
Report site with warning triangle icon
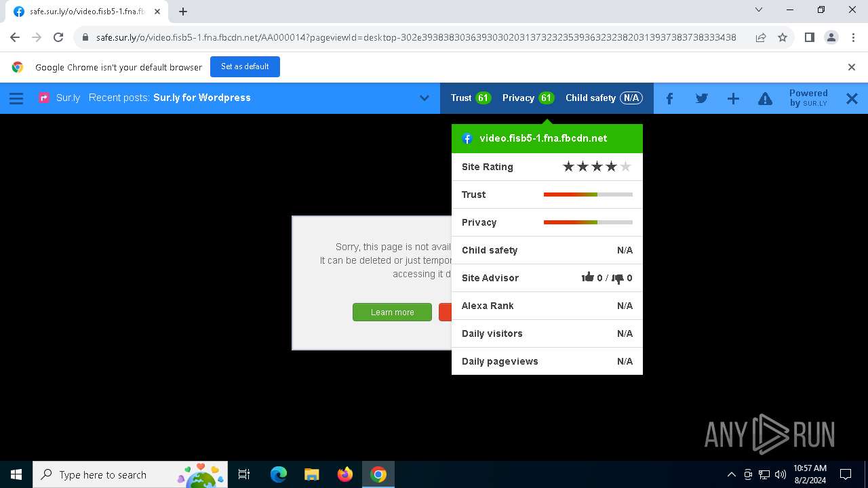click(765, 98)
